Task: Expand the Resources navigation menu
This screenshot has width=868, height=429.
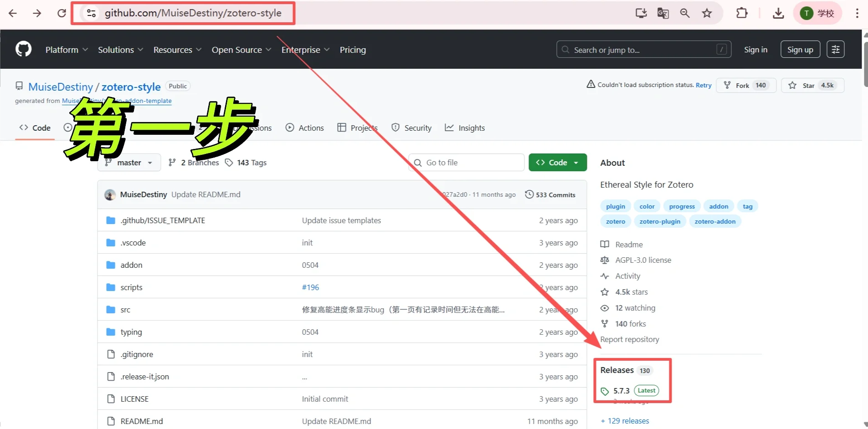Action: point(177,50)
